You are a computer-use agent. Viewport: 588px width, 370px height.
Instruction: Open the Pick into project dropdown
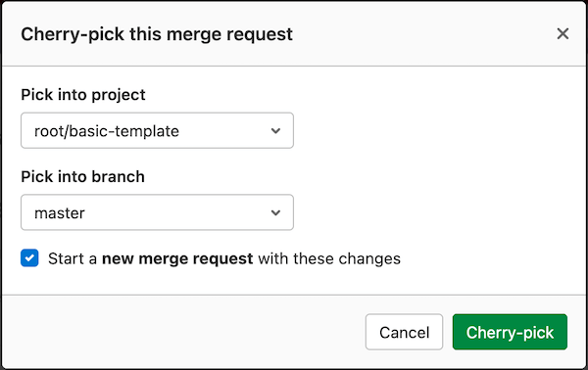pos(157,130)
